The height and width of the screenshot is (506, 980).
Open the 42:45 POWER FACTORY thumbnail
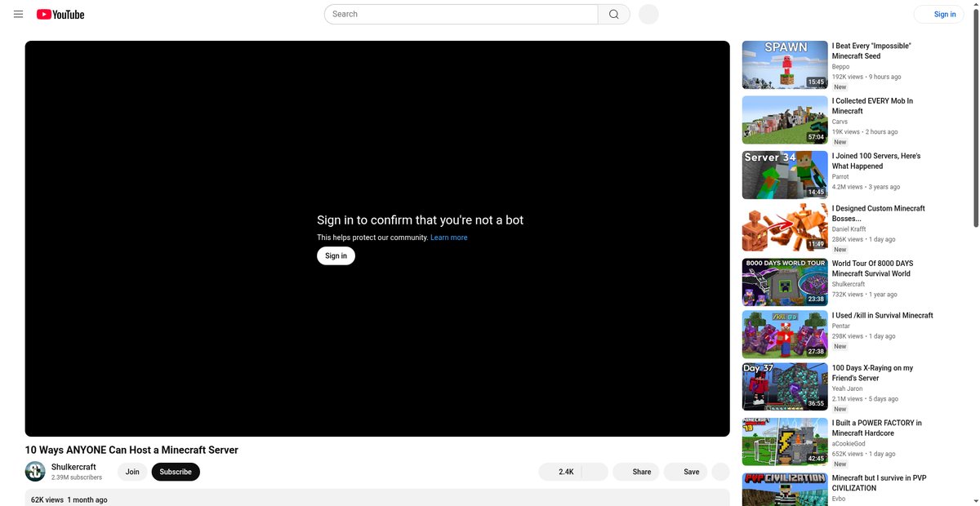(x=785, y=442)
